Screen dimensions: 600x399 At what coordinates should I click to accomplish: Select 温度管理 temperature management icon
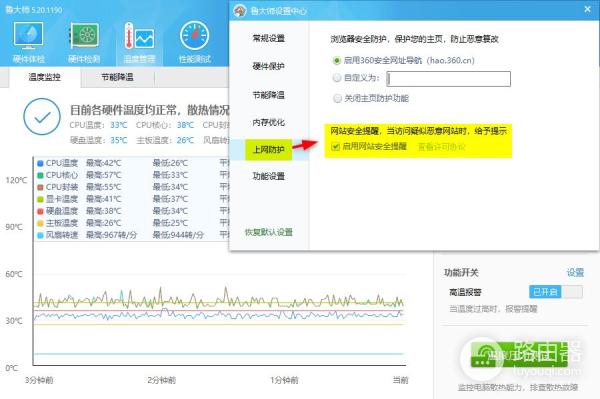click(x=139, y=42)
